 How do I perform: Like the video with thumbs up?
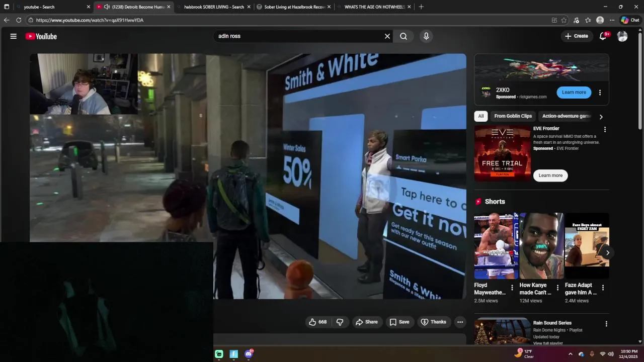coord(318,322)
